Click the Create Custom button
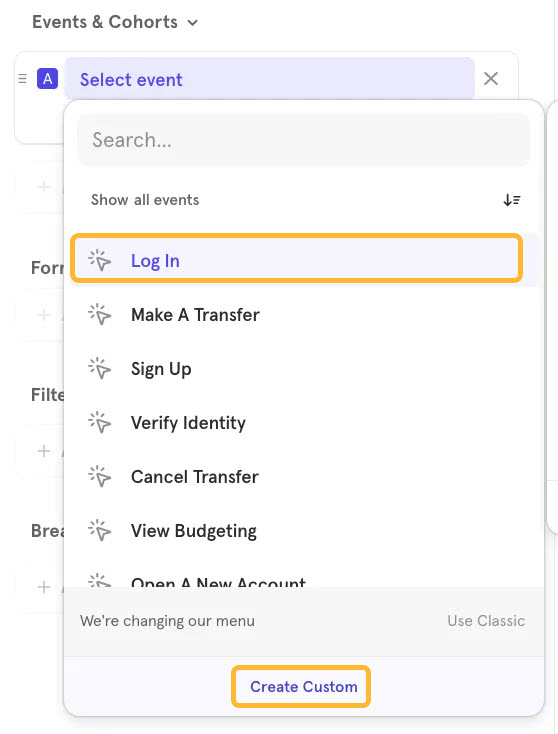Image resolution: width=558 pixels, height=734 pixels. 301,686
